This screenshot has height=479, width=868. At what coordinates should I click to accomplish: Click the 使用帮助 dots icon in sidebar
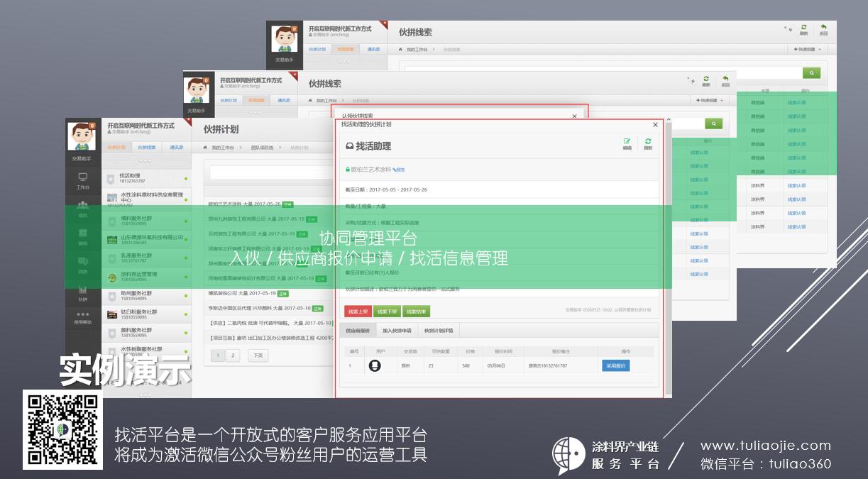coord(83,316)
